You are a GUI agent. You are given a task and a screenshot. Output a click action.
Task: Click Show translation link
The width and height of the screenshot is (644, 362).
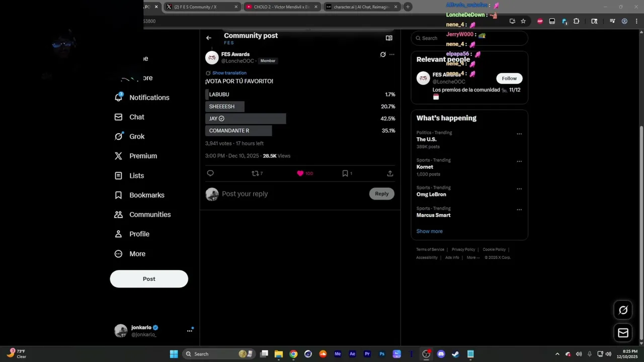tap(229, 73)
